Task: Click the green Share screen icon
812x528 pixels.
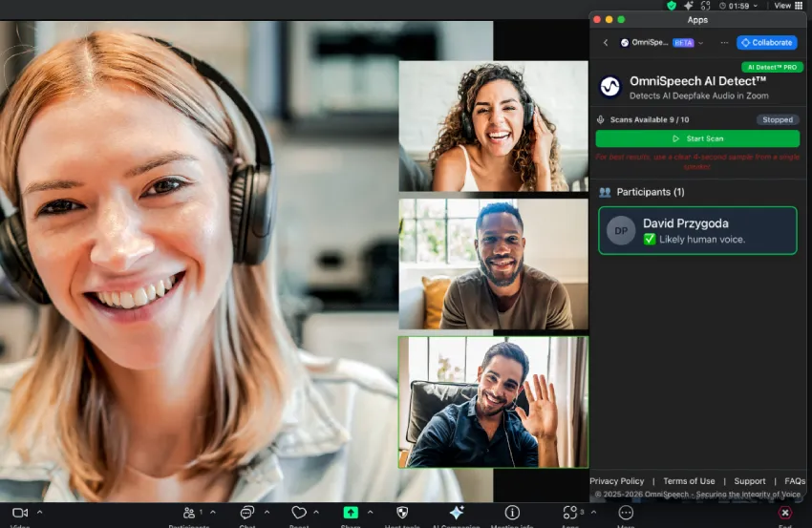Action: point(351,513)
